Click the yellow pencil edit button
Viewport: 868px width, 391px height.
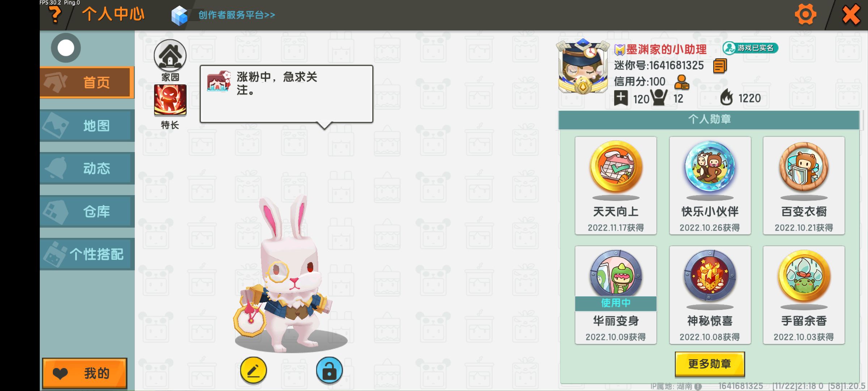point(254,370)
